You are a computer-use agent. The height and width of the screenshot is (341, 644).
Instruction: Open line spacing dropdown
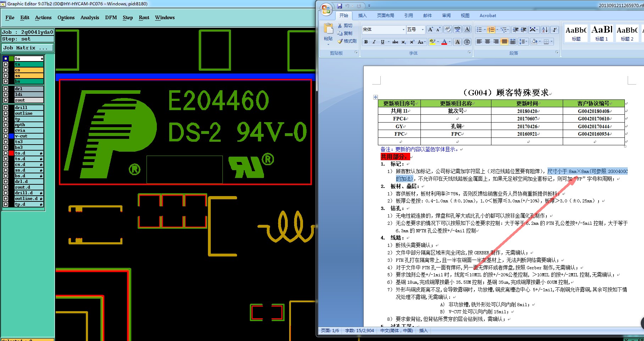523,42
